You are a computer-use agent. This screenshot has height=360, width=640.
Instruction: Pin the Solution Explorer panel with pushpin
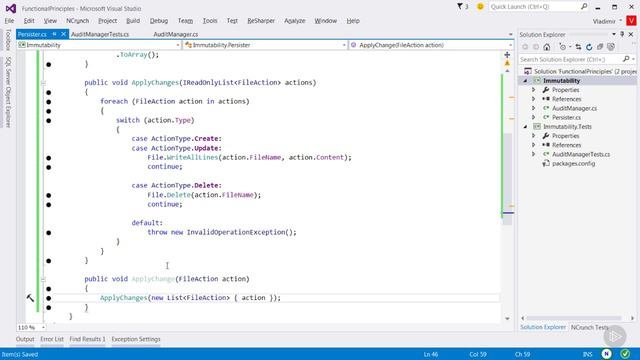[622, 34]
